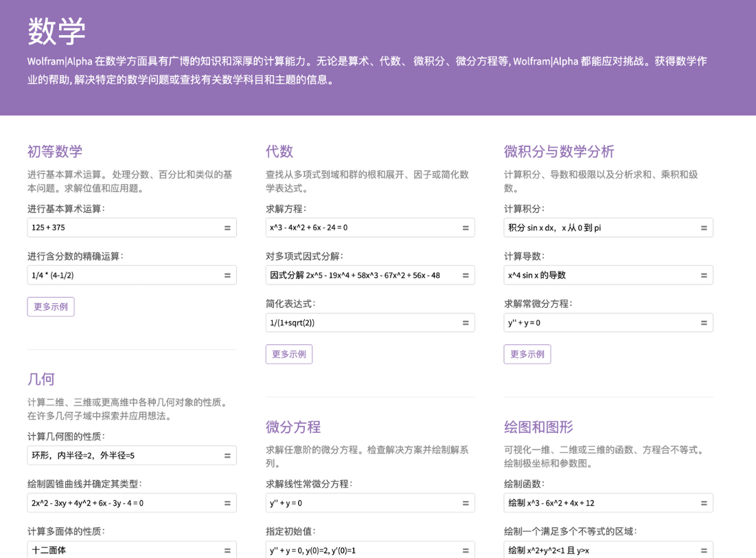
Task: Click equals icon for 十二面体 example
Action: coord(227,550)
